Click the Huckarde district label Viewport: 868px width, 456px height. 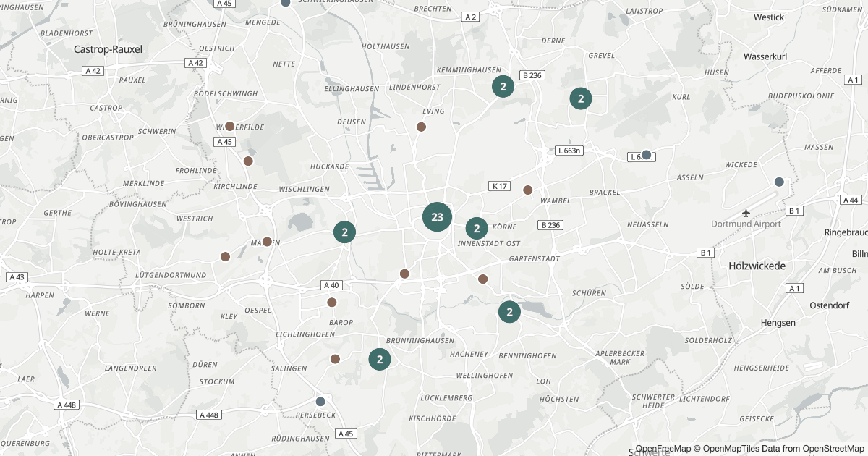[x=329, y=166]
